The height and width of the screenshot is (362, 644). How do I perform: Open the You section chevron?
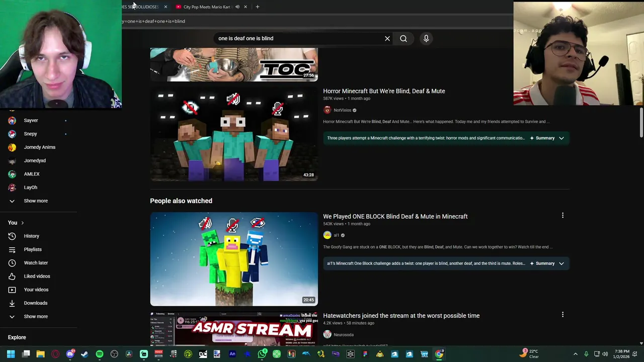tap(22, 223)
